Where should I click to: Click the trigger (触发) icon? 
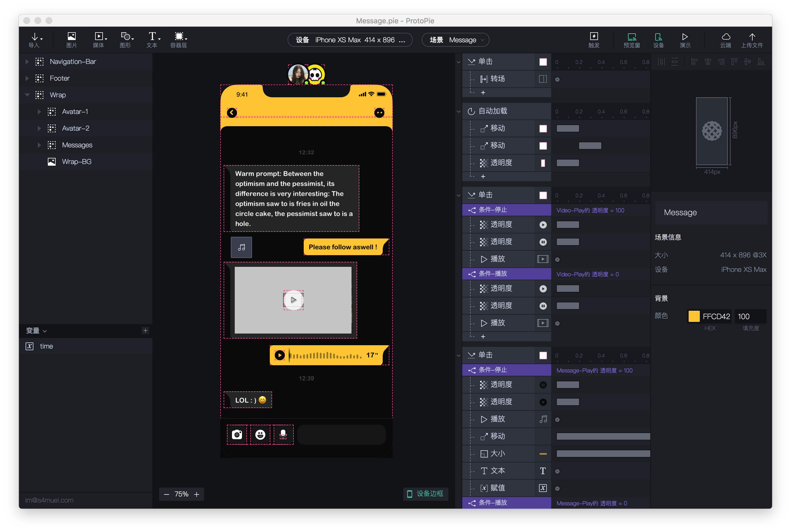(594, 39)
